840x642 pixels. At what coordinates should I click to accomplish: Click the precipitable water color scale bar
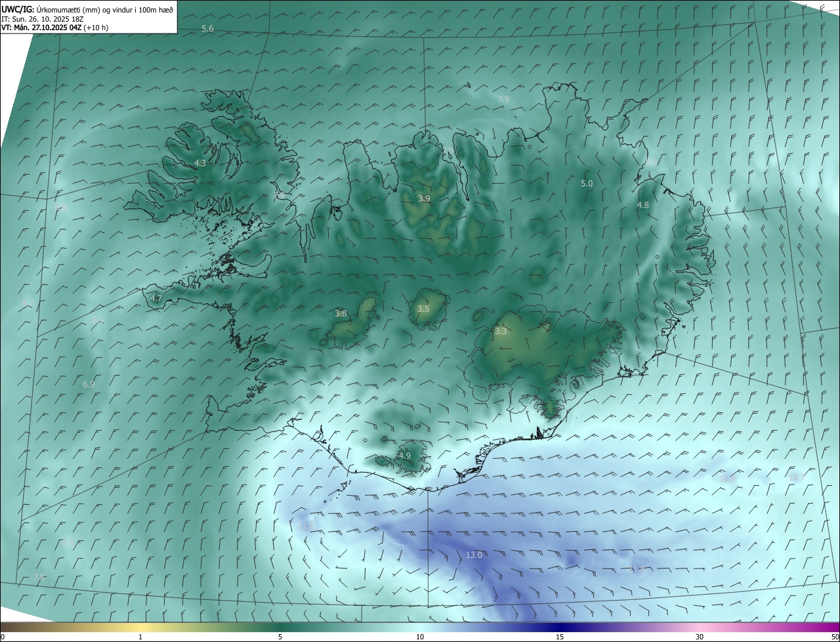(x=420, y=627)
